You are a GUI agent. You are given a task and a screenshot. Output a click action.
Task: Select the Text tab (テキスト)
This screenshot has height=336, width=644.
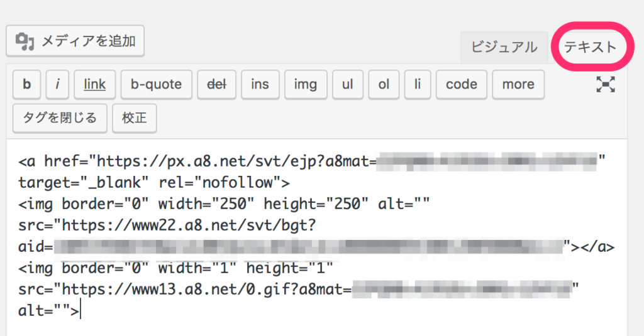click(x=590, y=47)
